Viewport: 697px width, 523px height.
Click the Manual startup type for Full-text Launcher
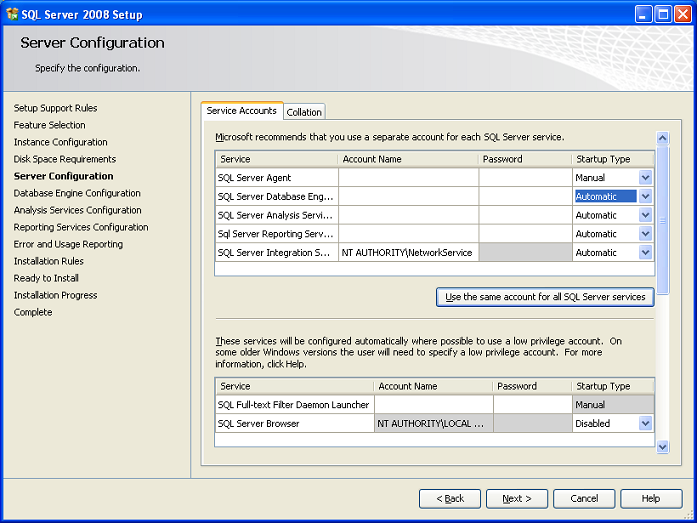click(x=613, y=405)
